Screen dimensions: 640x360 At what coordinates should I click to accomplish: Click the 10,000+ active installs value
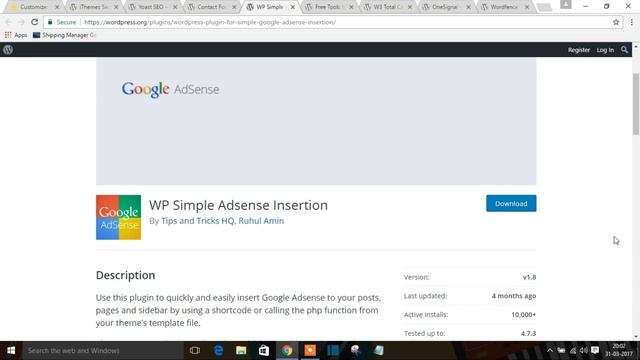point(523,315)
